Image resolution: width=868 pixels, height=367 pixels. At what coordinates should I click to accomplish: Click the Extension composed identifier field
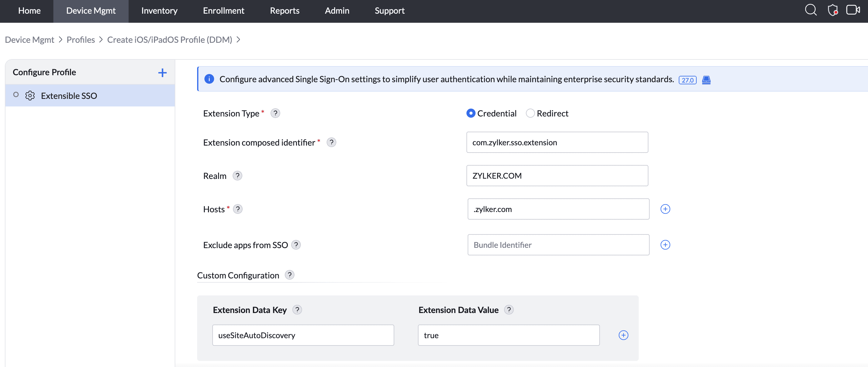[557, 142]
